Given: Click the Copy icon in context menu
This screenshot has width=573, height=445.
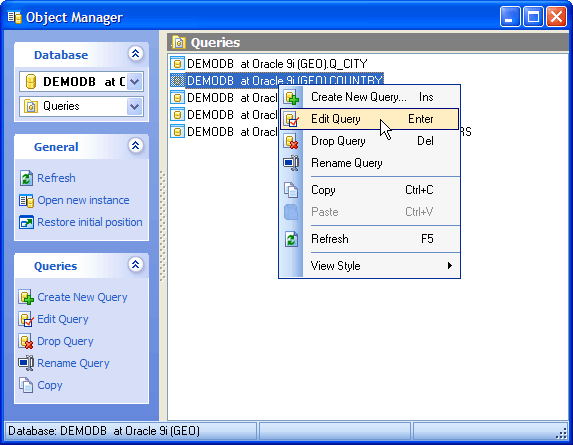Looking at the screenshot, I should click(291, 190).
